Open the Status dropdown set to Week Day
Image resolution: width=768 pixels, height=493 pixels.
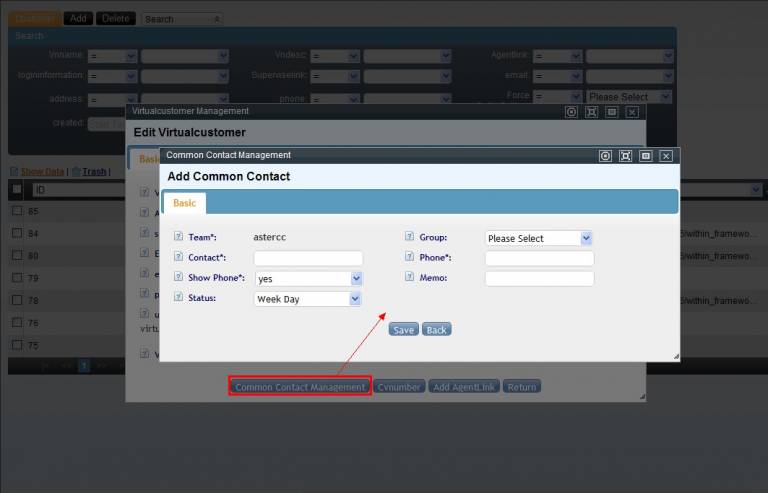coord(308,298)
